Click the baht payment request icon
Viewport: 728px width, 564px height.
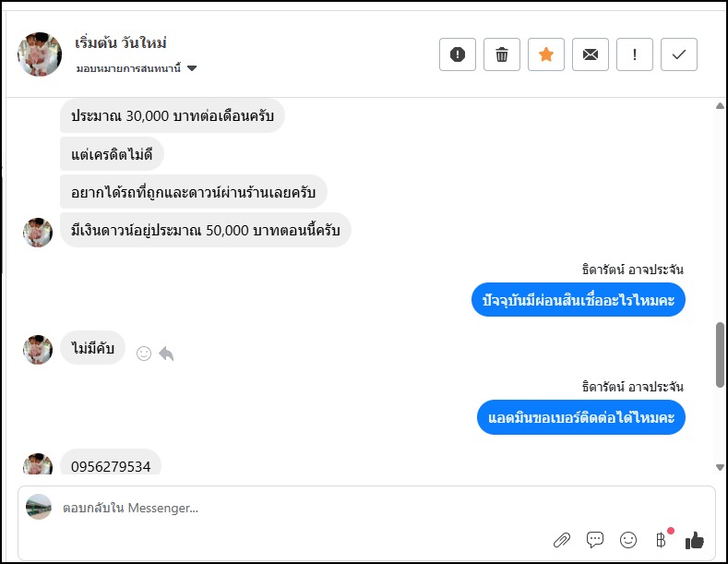point(661,540)
